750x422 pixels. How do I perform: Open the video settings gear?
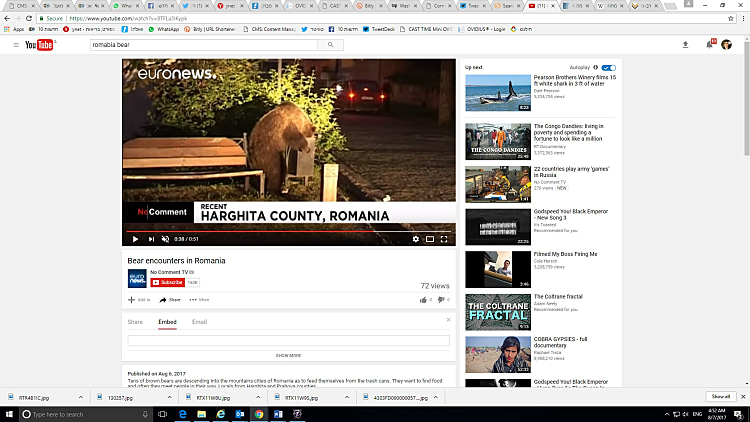pos(416,239)
